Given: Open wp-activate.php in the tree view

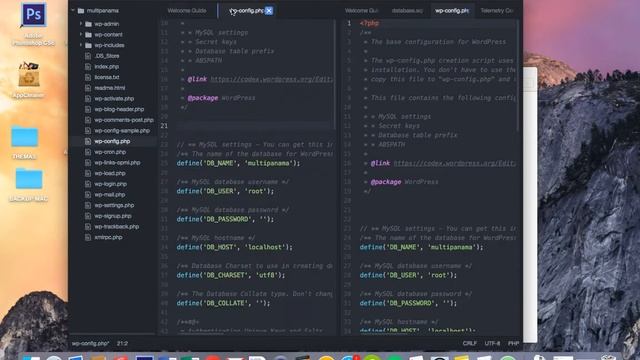Looking at the screenshot, I should click(x=114, y=99).
